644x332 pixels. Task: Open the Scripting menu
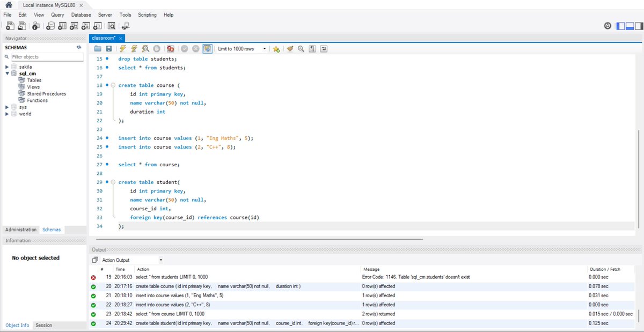147,15
